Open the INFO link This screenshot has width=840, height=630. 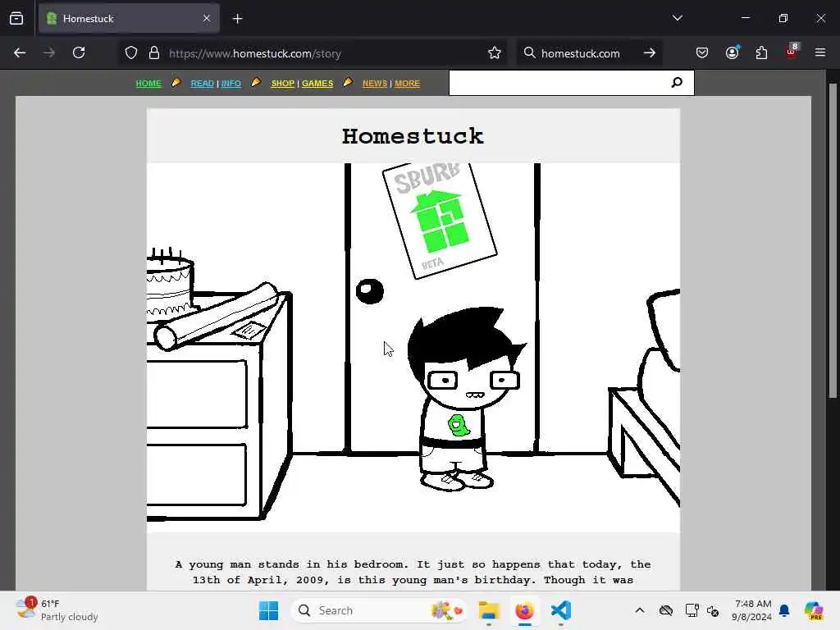click(x=231, y=84)
